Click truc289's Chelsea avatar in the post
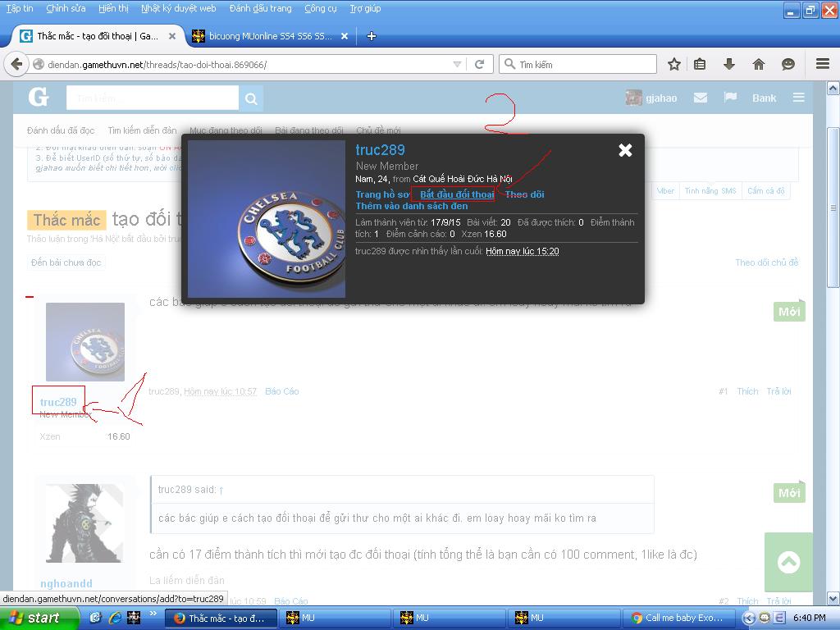This screenshot has height=630, width=840. (x=85, y=342)
